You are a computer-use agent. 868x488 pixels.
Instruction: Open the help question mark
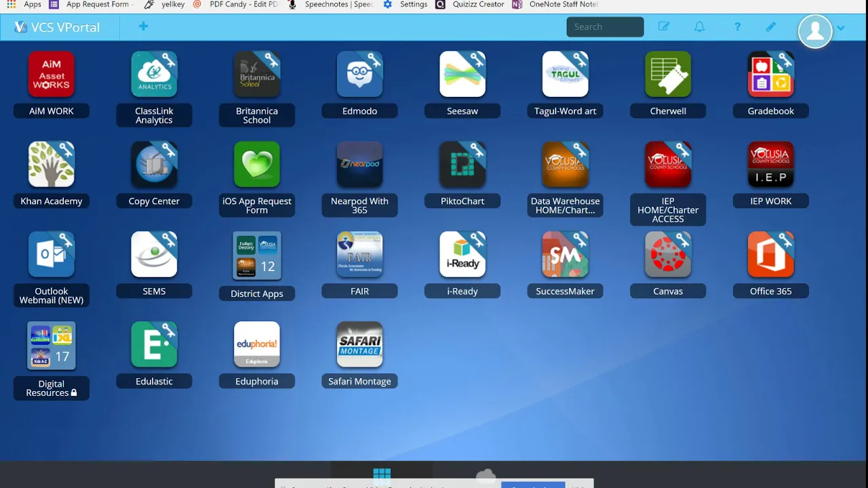click(737, 27)
